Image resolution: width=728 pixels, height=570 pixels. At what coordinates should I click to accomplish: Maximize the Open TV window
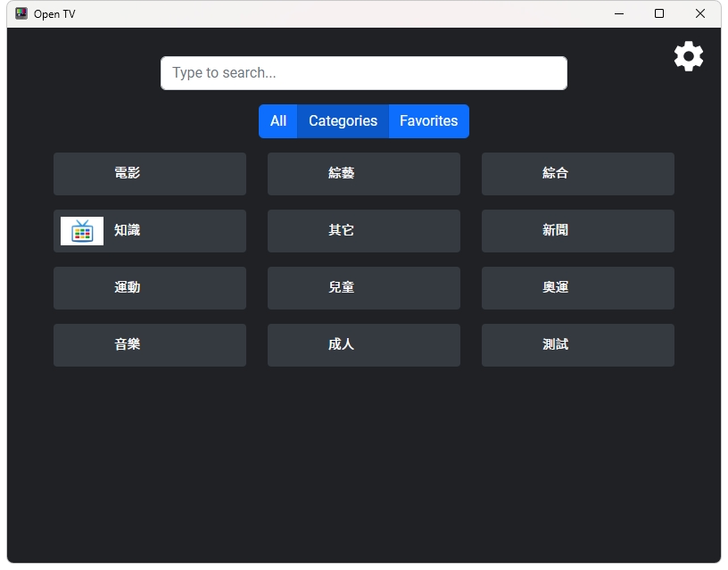[x=659, y=13]
